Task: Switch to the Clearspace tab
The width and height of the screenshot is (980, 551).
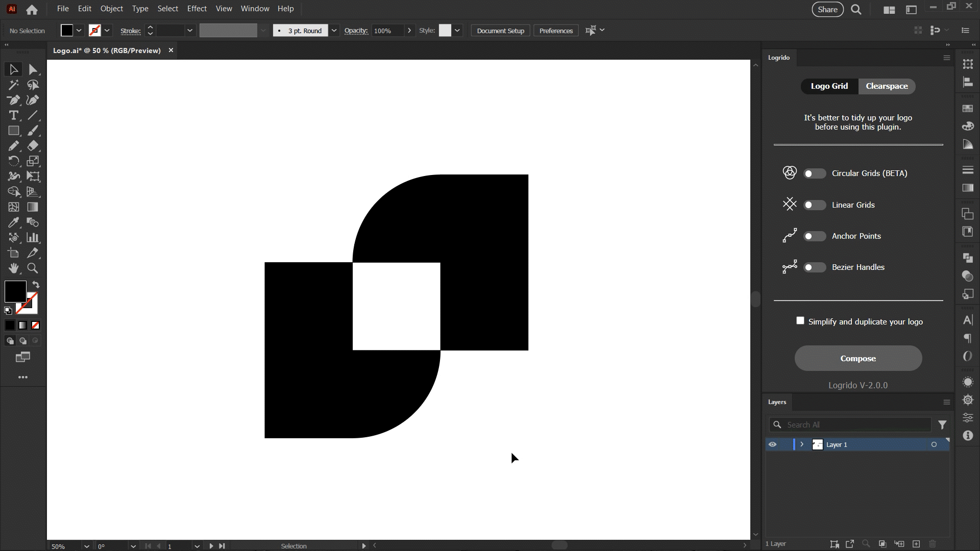Action: 887,86
